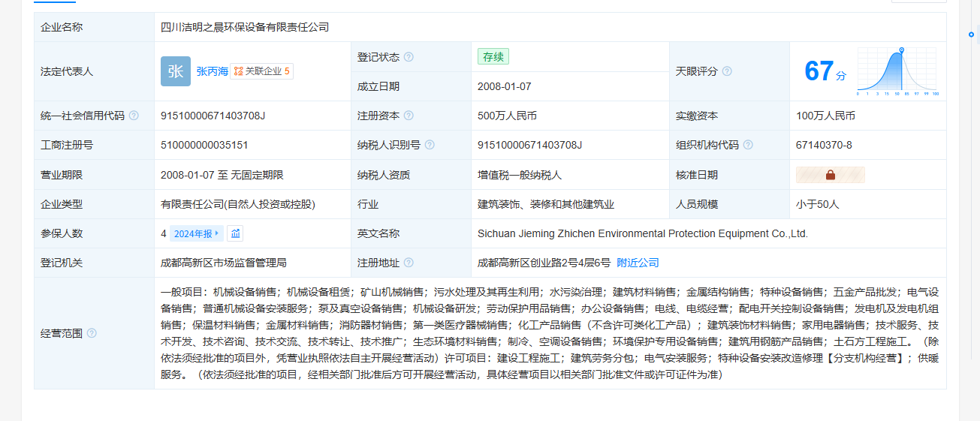Click the help icon beside 纳税人识别号
Viewport: 980px width, 421px height.
[x=430, y=145]
